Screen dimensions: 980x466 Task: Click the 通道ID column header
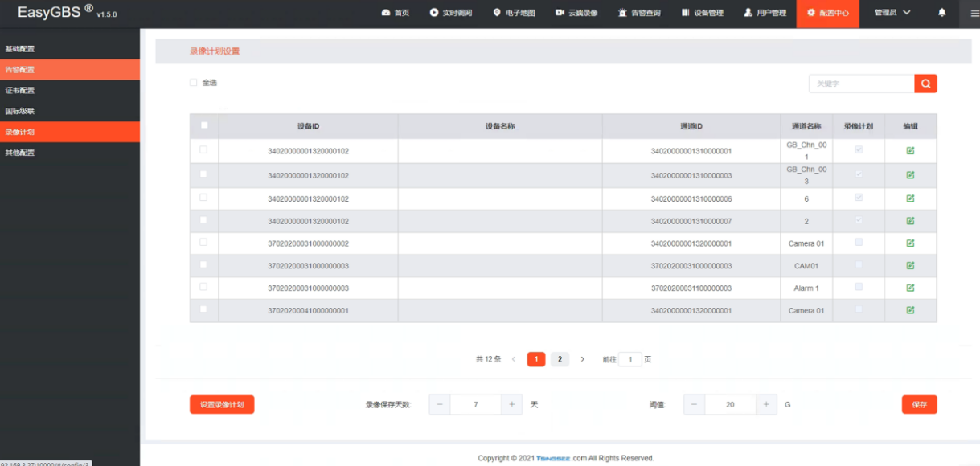(x=691, y=126)
